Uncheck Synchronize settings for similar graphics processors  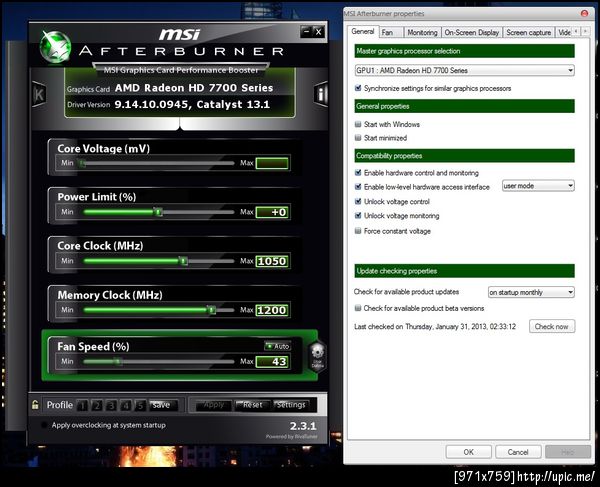(x=358, y=88)
